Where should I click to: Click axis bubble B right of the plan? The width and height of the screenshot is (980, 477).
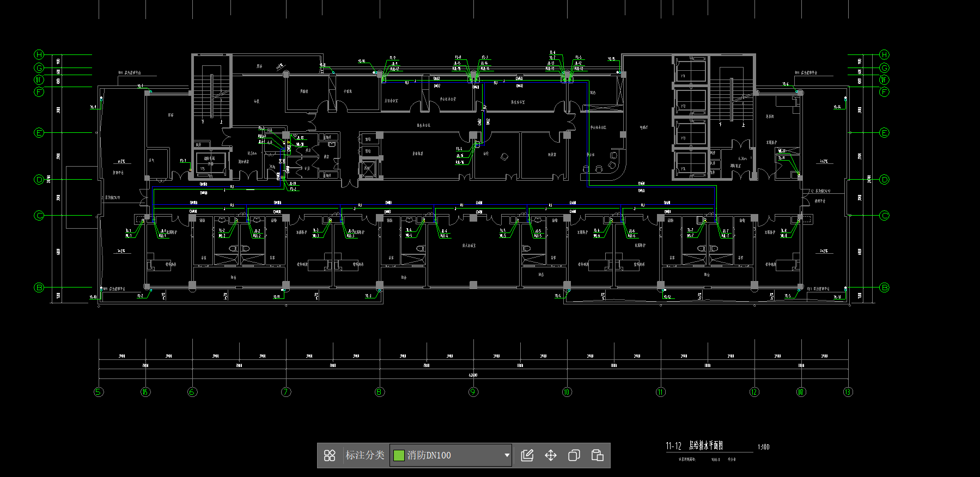[x=885, y=288]
